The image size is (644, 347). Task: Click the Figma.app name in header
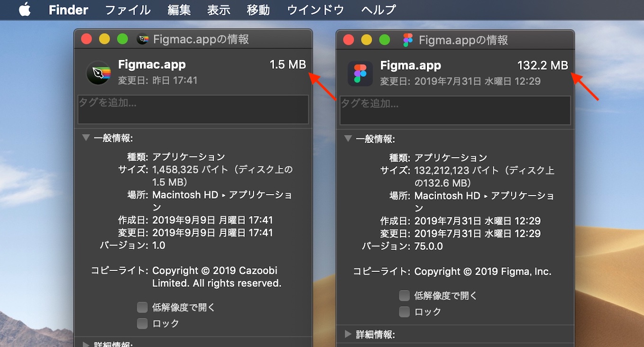click(411, 65)
